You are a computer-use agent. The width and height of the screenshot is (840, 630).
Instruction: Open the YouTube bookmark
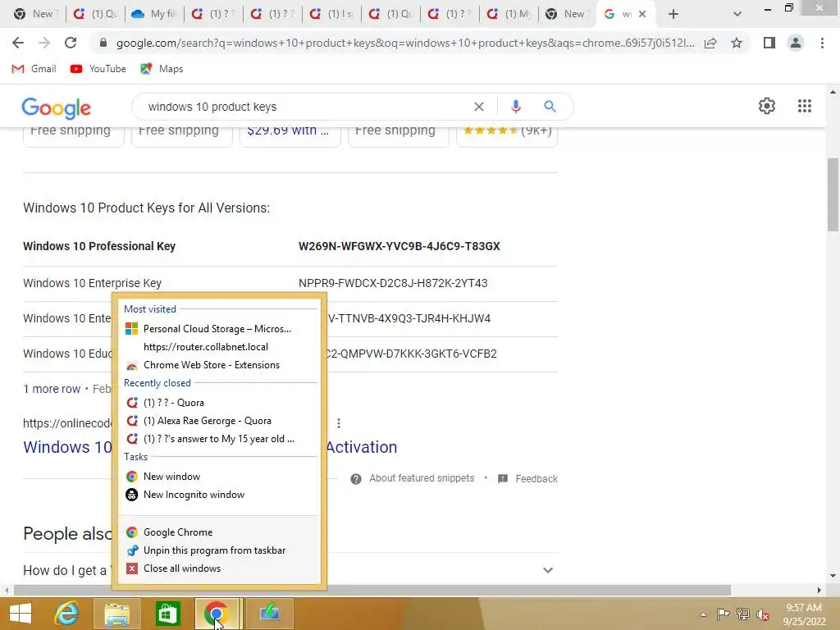[x=98, y=69]
